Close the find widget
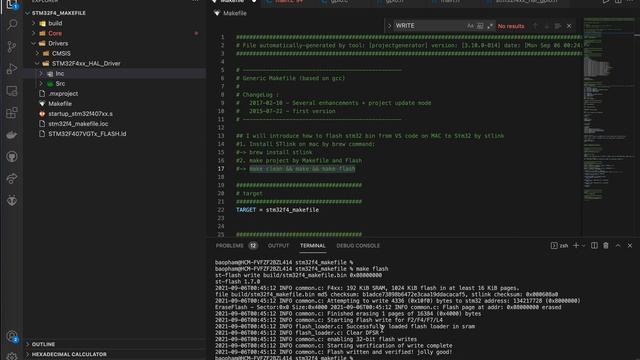This screenshot has width=640, height=360. pyautogui.click(x=569, y=26)
